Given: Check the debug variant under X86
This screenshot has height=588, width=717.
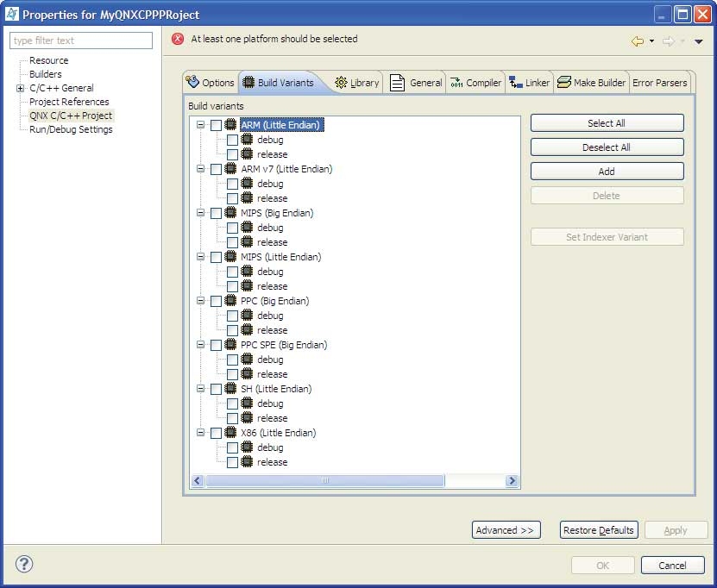Looking at the screenshot, I should point(232,448).
